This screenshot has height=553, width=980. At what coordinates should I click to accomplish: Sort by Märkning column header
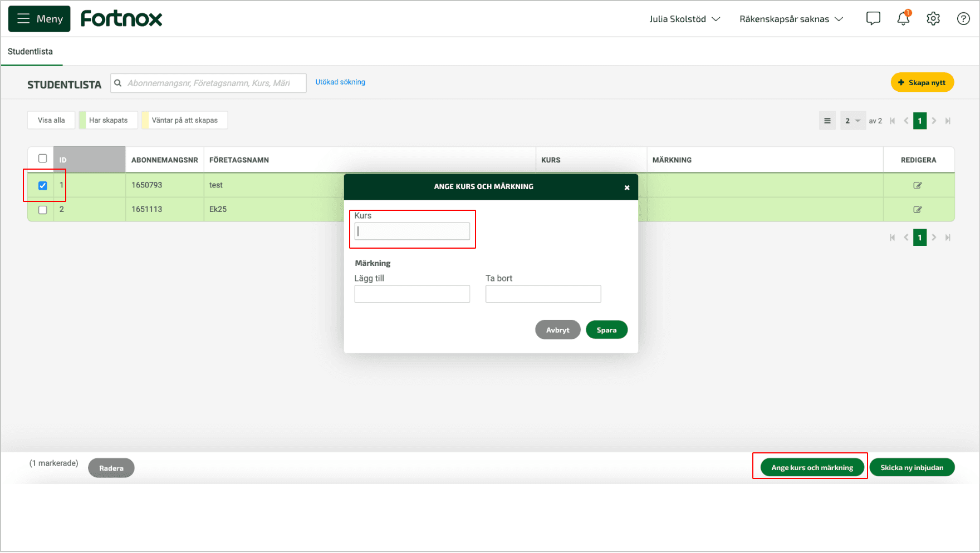(x=765, y=160)
